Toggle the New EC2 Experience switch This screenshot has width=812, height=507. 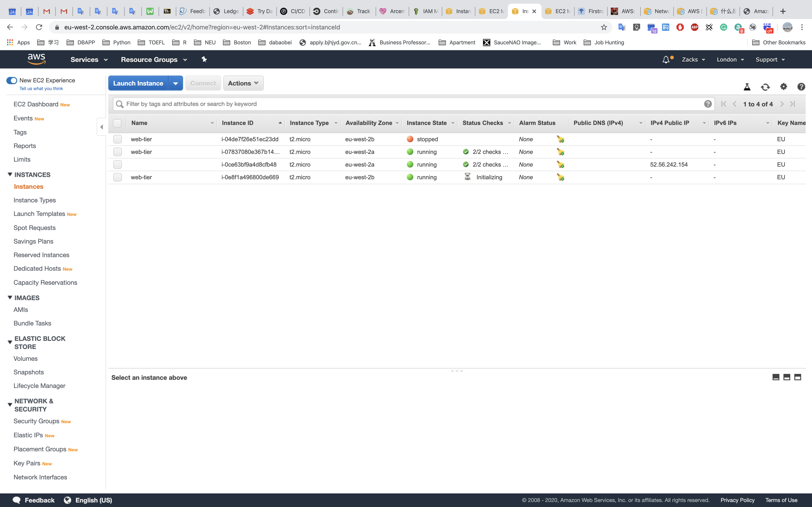point(12,81)
